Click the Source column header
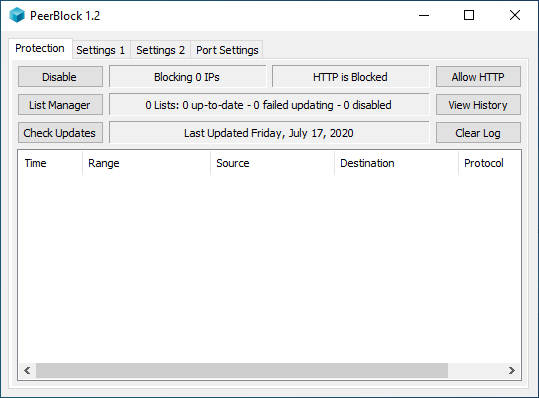The image size is (539, 398). point(272,163)
